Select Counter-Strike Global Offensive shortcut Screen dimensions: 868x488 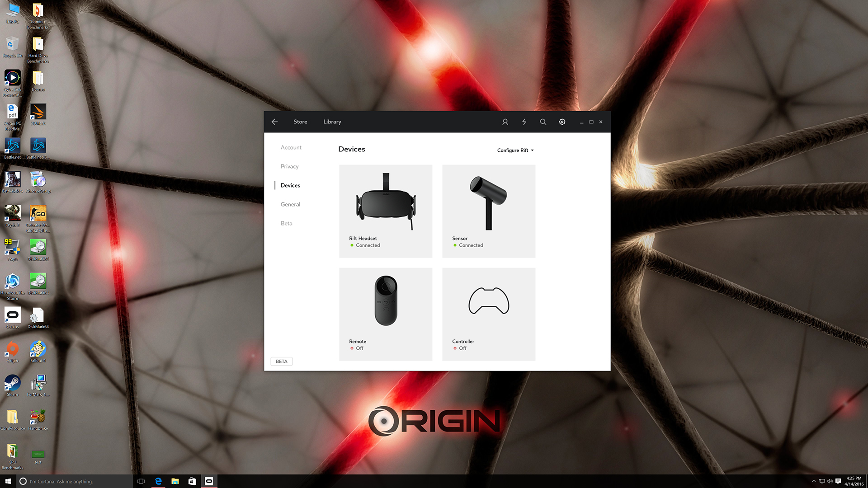(x=38, y=219)
